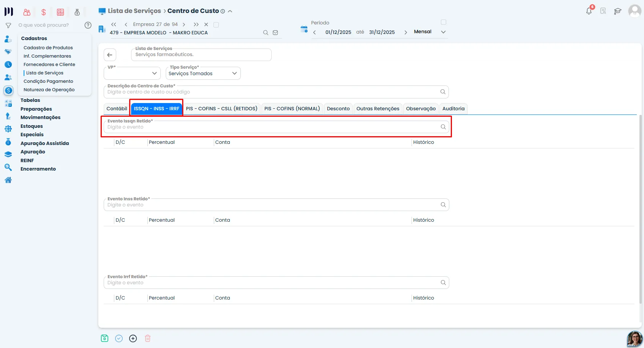Image resolution: width=644 pixels, height=348 pixels.
Task: Open the Outras Retenções tab
Action: [x=378, y=109]
